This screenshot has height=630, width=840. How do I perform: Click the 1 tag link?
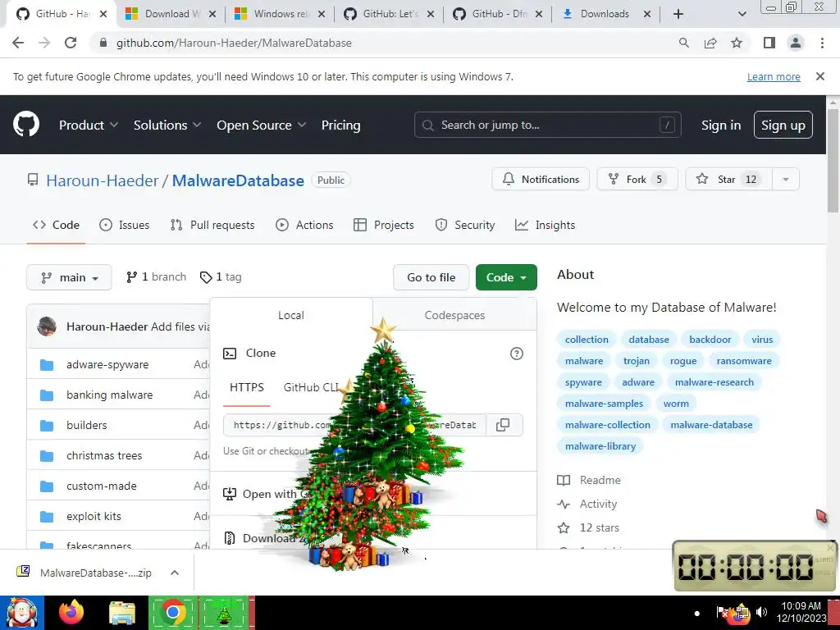221,277
